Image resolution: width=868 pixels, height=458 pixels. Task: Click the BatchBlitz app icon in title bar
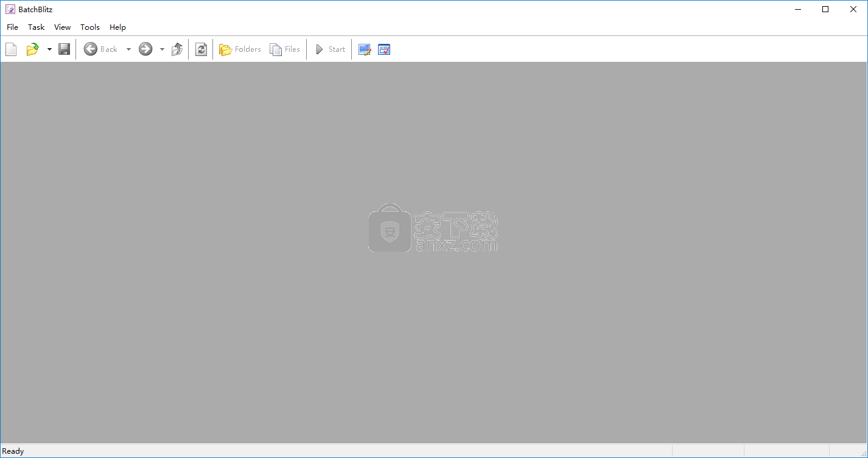10,9
